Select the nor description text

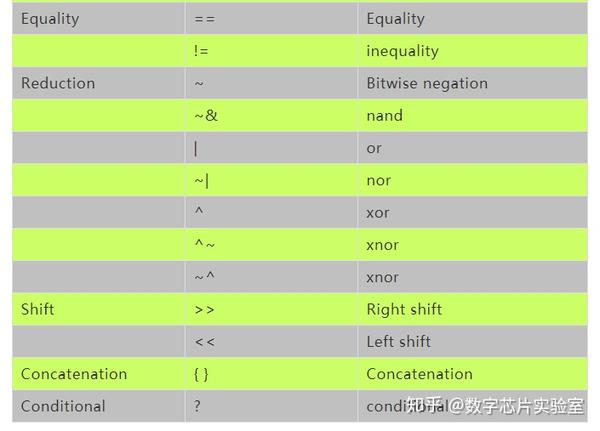tap(379, 180)
